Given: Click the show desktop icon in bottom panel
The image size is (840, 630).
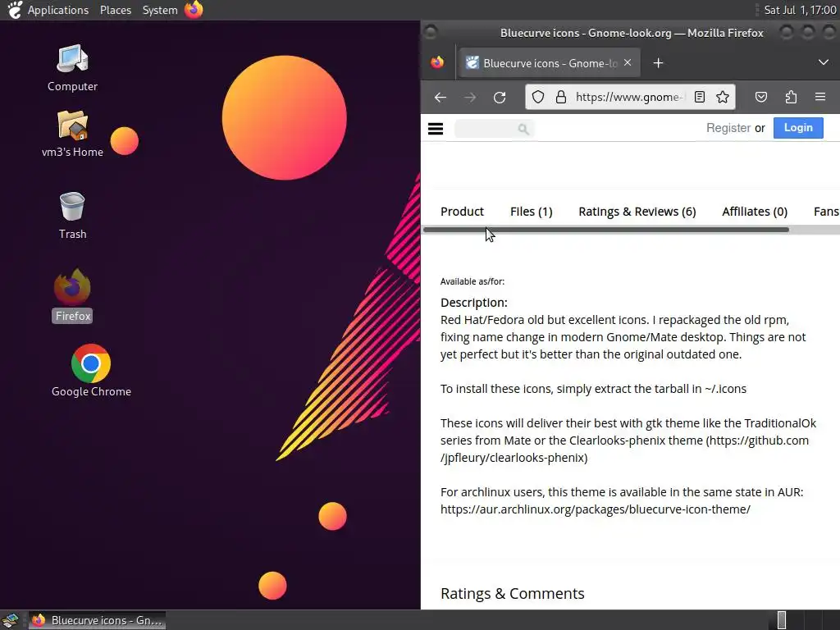Looking at the screenshot, I should click(x=11, y=620).
